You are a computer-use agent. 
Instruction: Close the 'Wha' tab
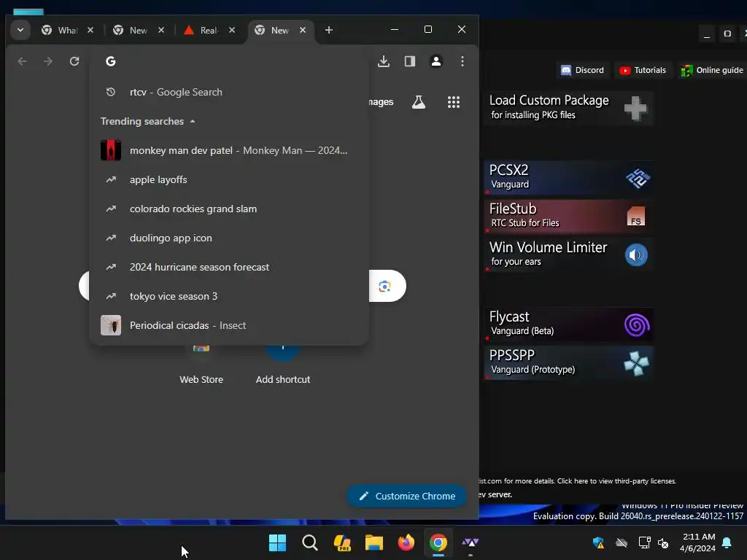click(x=90, y=30)
